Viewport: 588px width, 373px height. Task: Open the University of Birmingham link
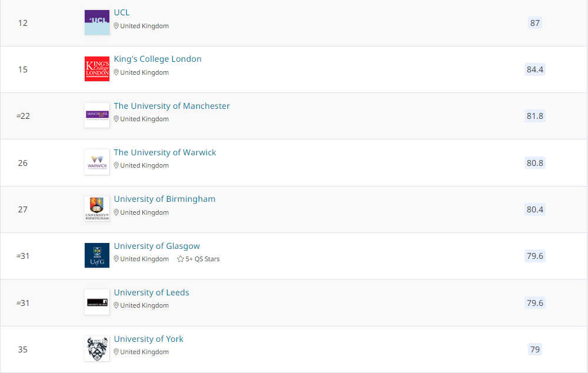[x=165, y=199]
